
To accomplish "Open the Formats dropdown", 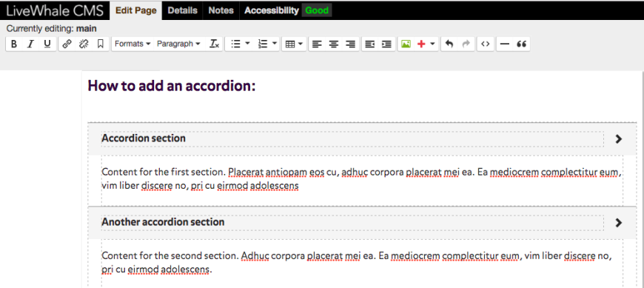I will tap(133, 44).
